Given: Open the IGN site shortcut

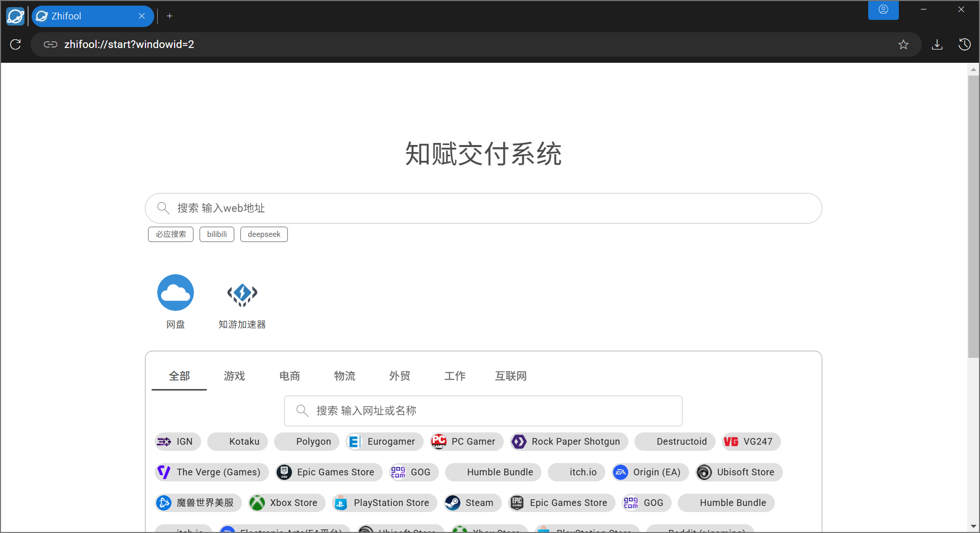Looking at the screenshot, I should pos(178,442).
